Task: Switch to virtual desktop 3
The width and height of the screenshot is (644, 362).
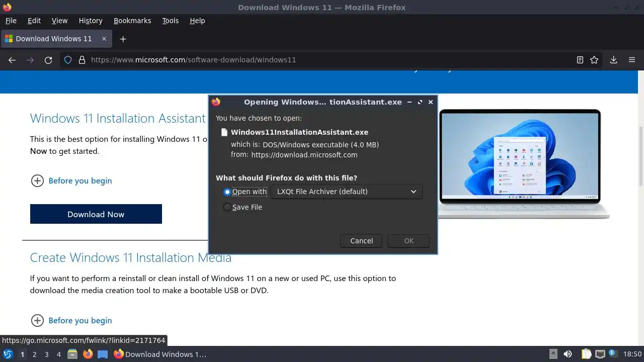Action: (46, 354)
